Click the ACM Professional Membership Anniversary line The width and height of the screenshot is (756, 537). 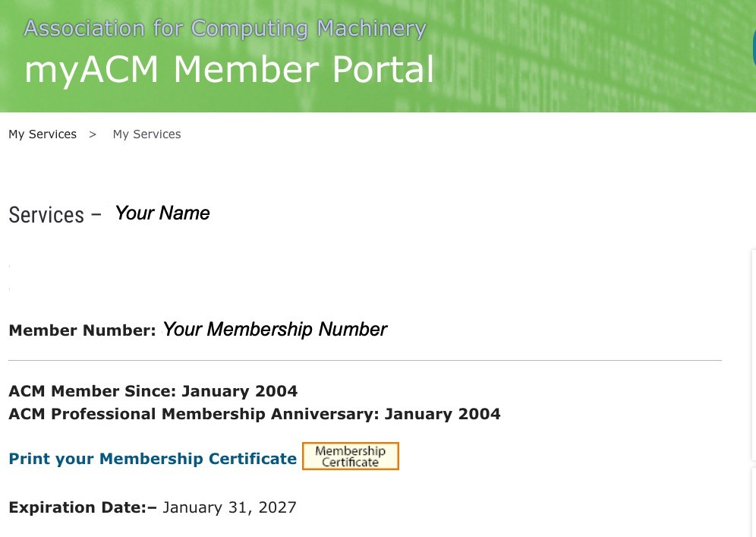tap(254, 414)
